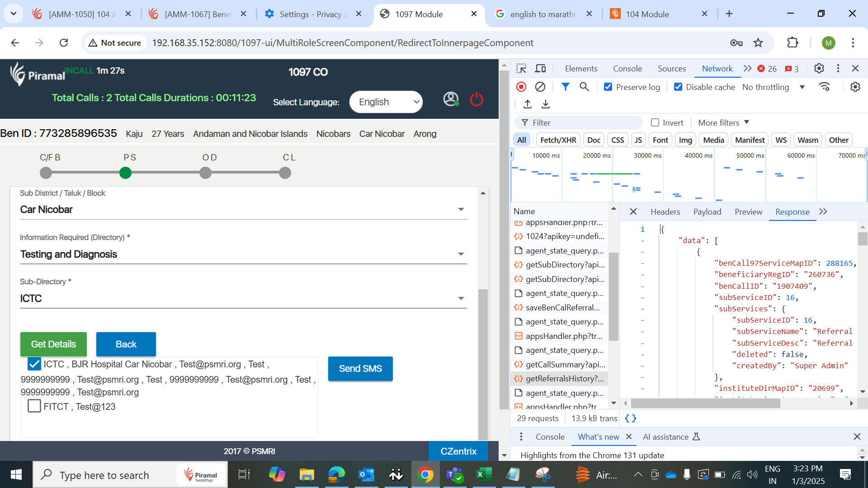Open the Chrome extensions puzzle icon
Image resolution: width=868 pixels, height=488 pixels.
point(793,42)
